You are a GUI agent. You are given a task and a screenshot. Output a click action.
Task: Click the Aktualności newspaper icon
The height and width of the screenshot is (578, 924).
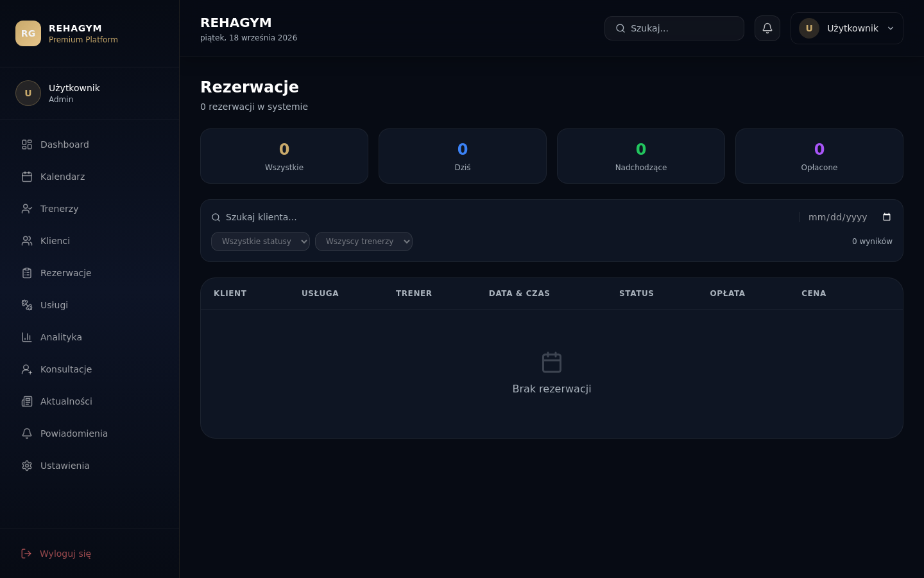coord(27,401)
